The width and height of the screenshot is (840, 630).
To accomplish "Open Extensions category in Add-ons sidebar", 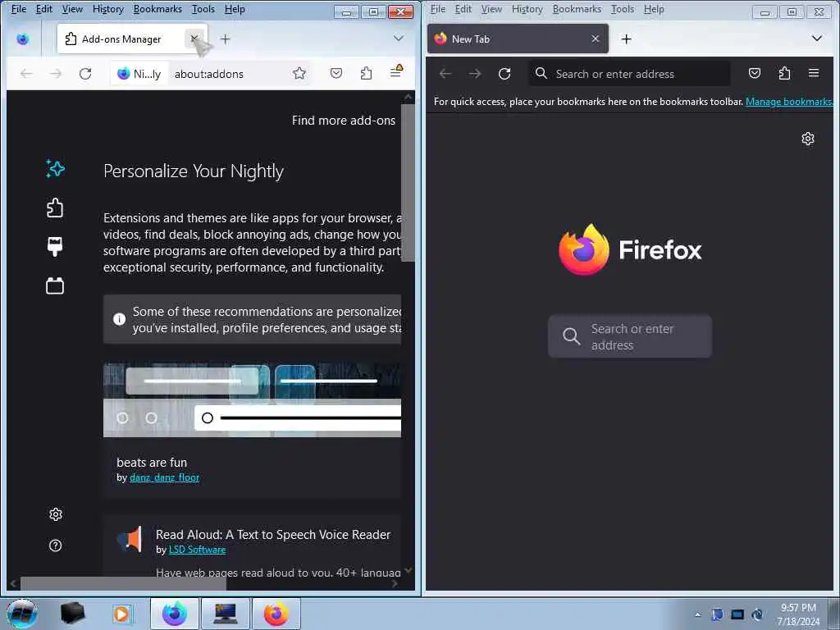I will (x=55, y=208).
